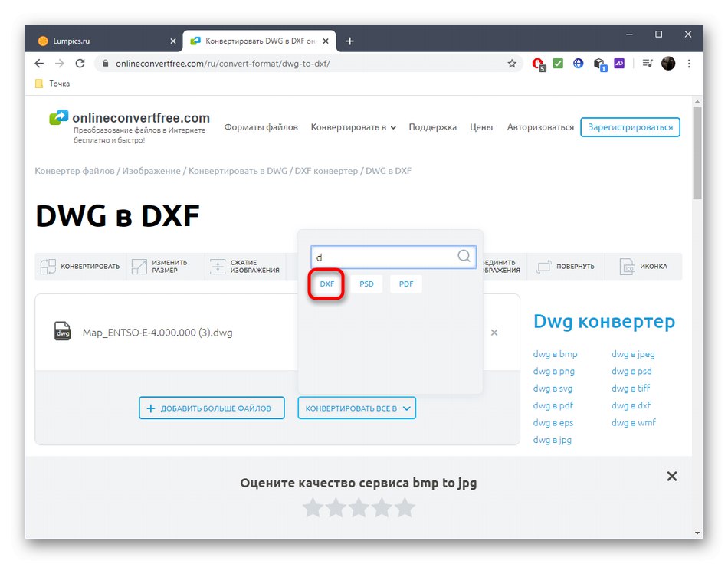The width and height of the screenshot is (728, 564).
Task: Click the address bar URL
Action: [223, 64]
